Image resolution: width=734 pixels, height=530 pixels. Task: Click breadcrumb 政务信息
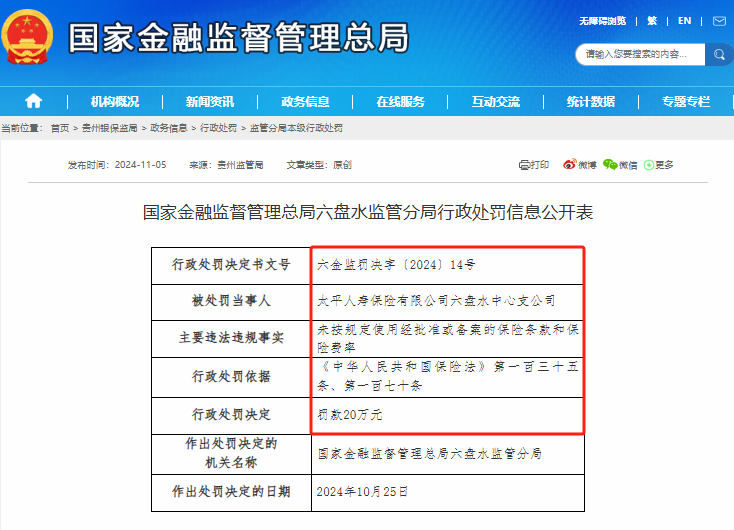pyautogui.click(x=169, y=128)
